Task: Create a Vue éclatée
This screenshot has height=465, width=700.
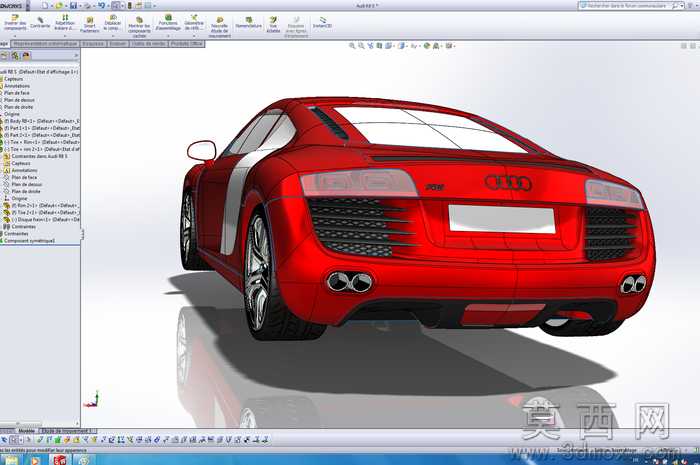Action: (x=273, y=25)
